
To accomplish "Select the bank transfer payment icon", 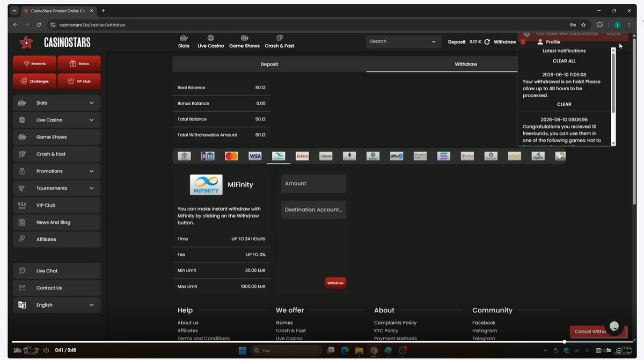I will 184,156.
